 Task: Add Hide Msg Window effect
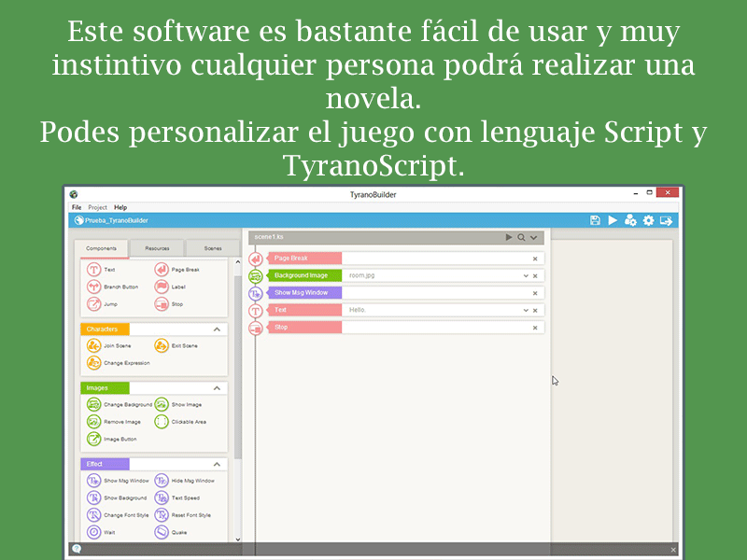185,481
